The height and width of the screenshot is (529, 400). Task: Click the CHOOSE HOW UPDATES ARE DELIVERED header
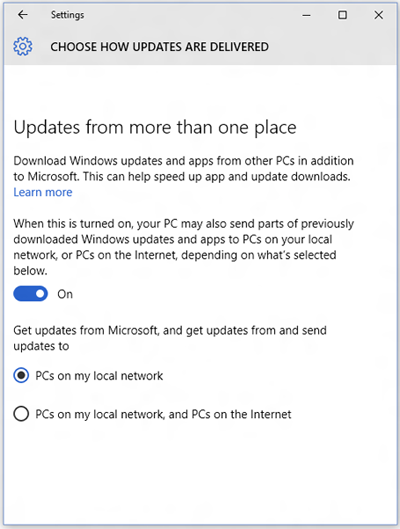tap(160, 47)
